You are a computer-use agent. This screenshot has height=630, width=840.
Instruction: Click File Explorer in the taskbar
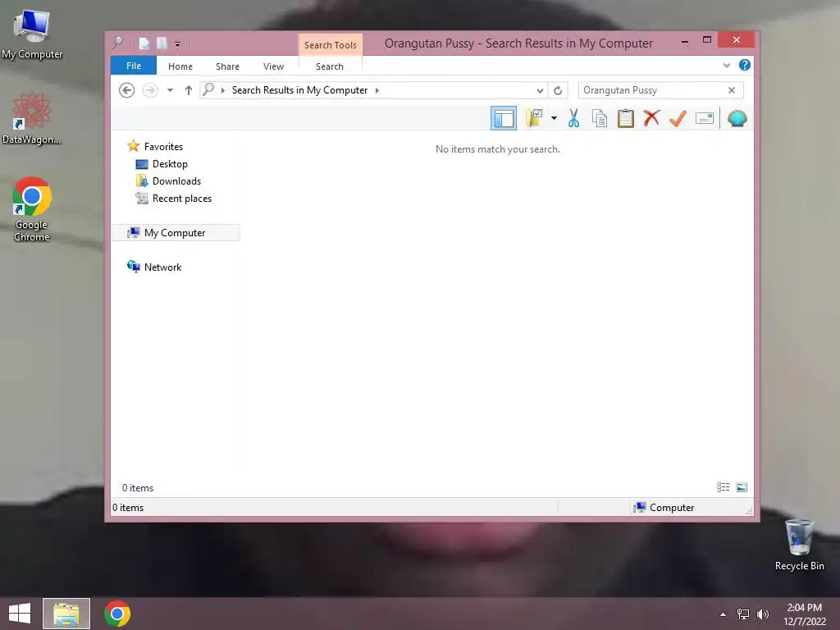click(66, 614)
